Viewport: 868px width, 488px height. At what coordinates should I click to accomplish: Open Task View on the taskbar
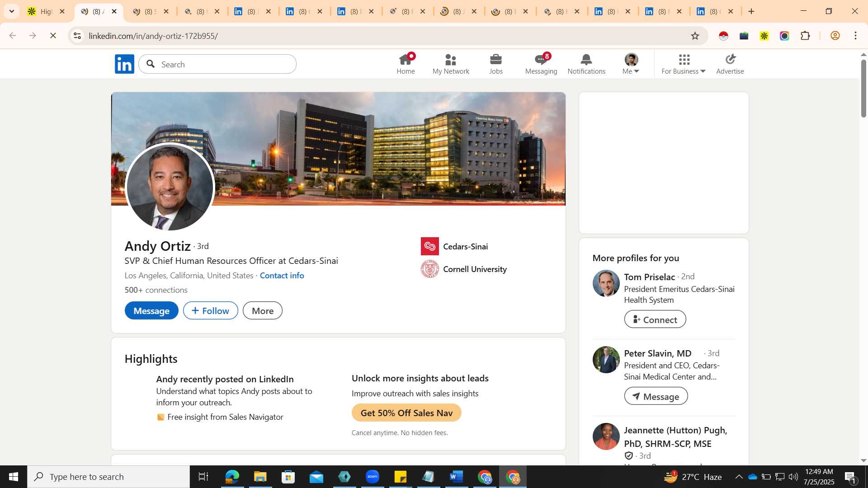[203, 477]
